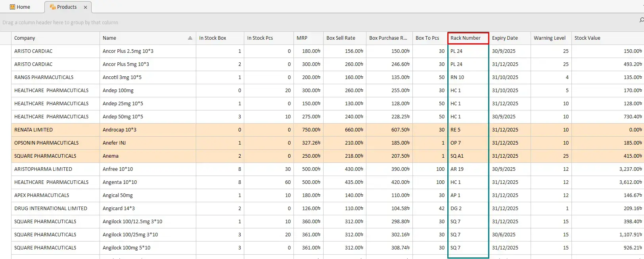The image size is (644, 259).
Task: Click the Products tab icon
Action: coord(52,7)
